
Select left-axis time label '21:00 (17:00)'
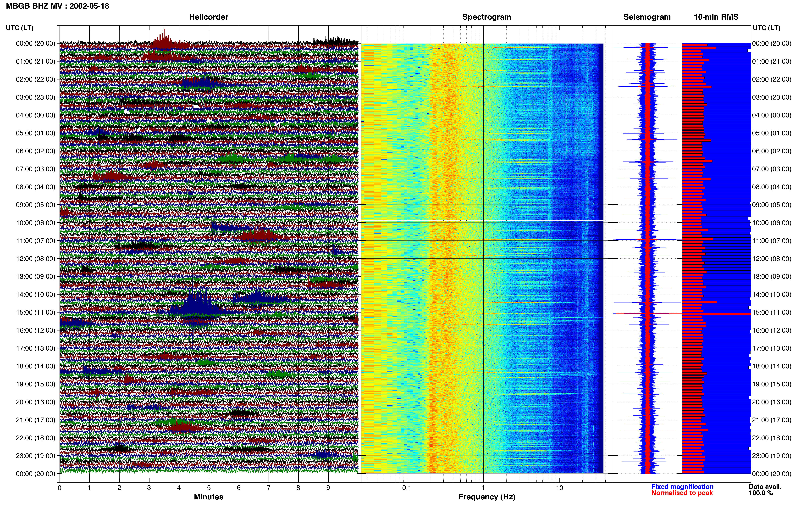[x=36, y=420]
